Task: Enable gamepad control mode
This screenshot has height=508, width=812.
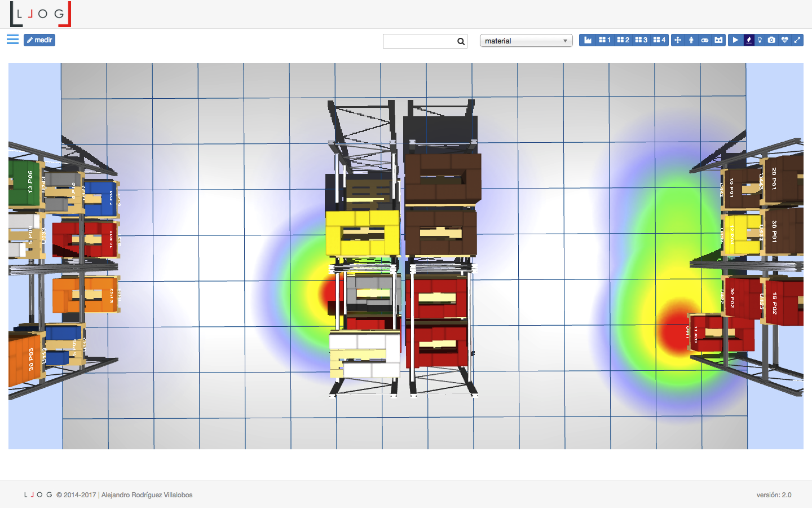Action: pos(705,40)
